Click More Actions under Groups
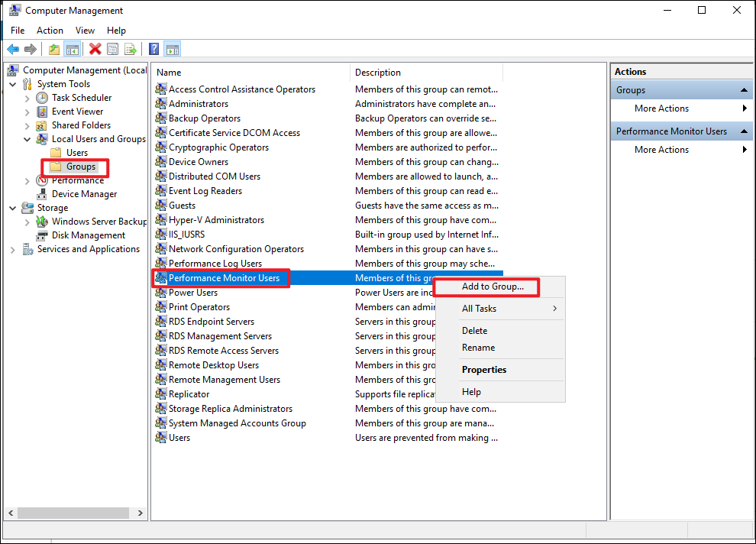 coord(661,108)
